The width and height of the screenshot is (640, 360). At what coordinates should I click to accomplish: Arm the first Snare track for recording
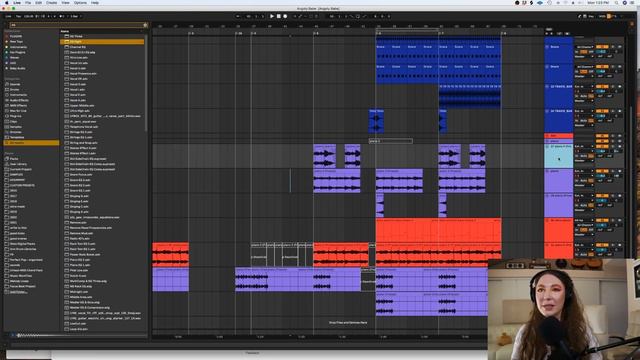pyautogui.click(x=620, y=47)
